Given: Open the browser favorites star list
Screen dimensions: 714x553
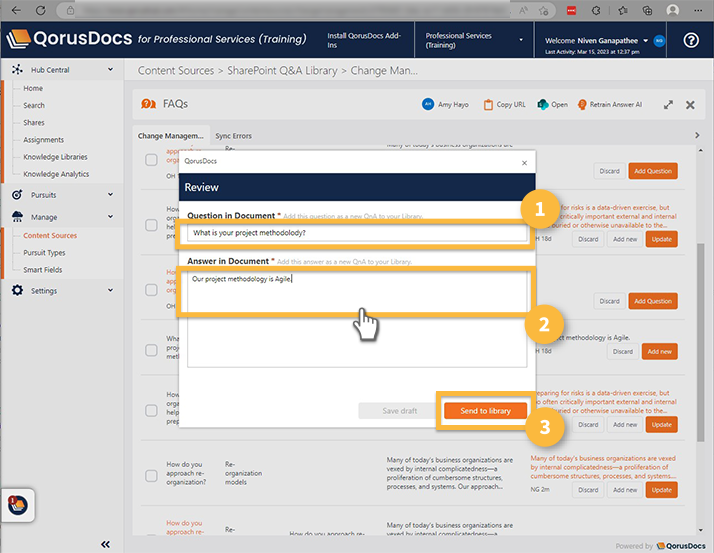Looking at the screenshot, I should pos(622,10).
